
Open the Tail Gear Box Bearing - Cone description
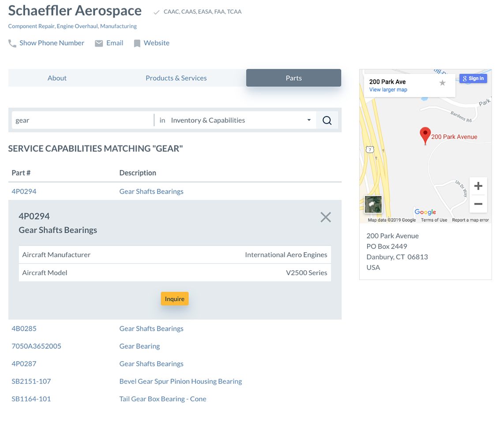[163, 399]
